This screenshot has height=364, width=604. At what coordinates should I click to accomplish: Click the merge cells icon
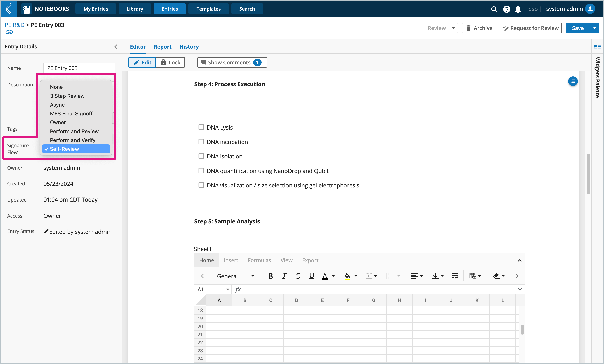(389, 276)
